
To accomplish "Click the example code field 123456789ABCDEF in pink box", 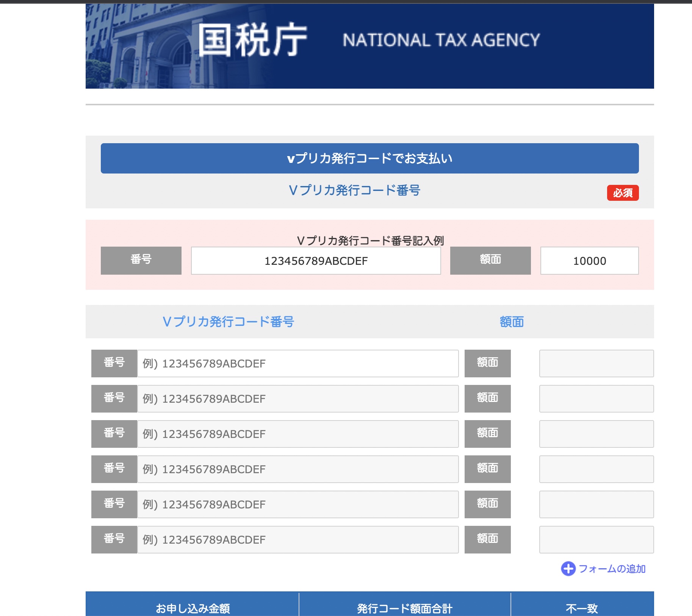I will (316, 261).
